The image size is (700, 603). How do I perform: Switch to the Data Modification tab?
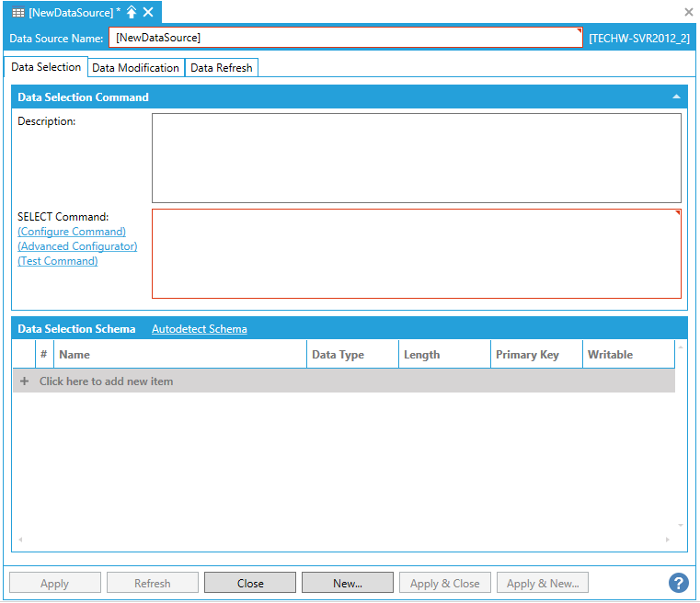tap(136, 68)
